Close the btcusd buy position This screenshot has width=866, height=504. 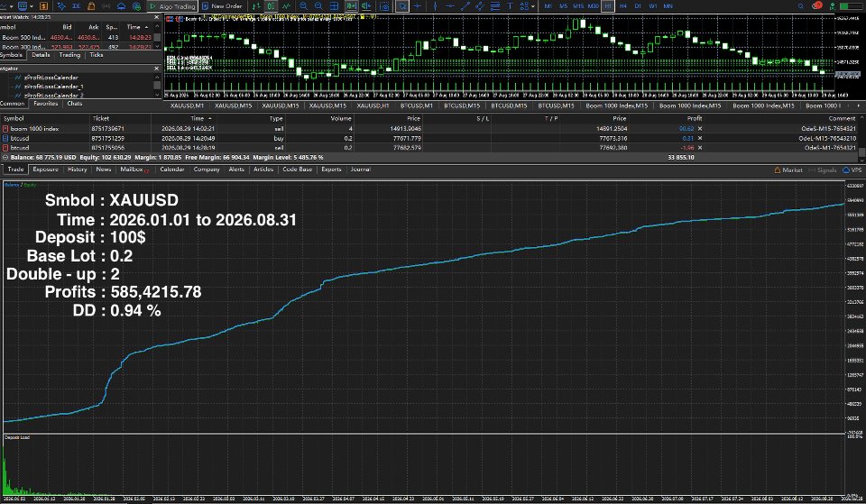click(x=700, y=139)
